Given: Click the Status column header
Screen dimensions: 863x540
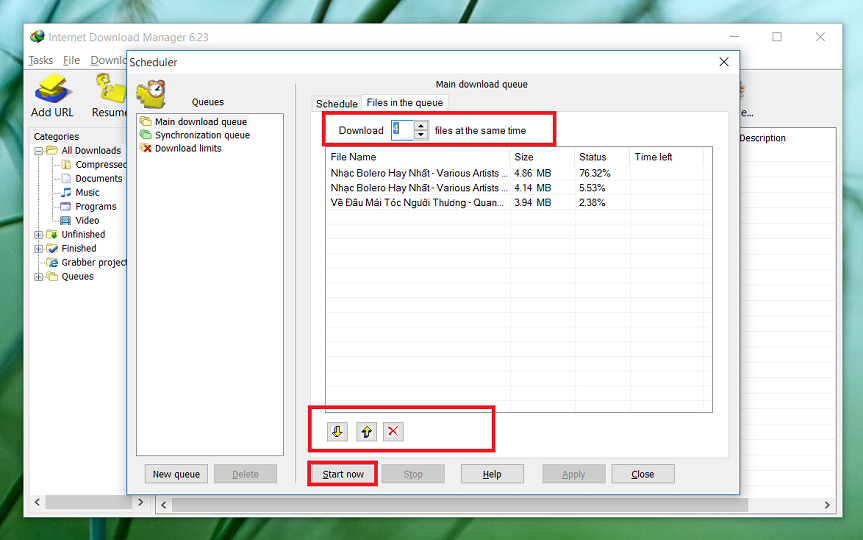Looking at the screenshot, I should (x=602, y=157).
